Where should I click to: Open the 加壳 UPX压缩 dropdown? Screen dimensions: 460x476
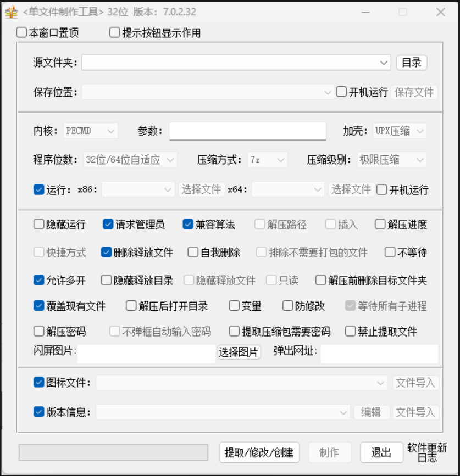pos(400,131)
